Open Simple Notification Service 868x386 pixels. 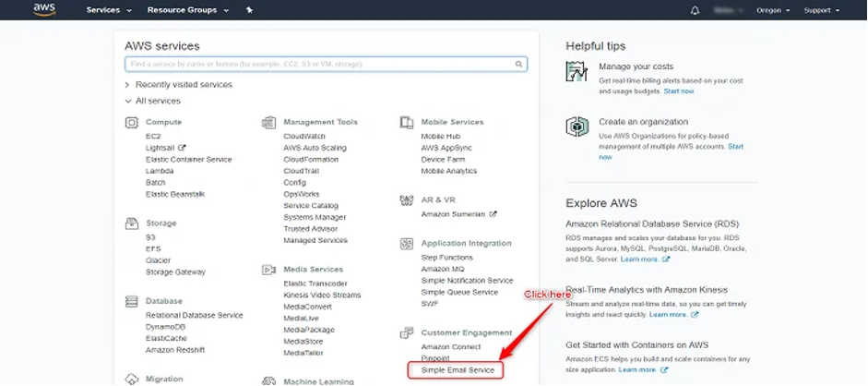467,281
